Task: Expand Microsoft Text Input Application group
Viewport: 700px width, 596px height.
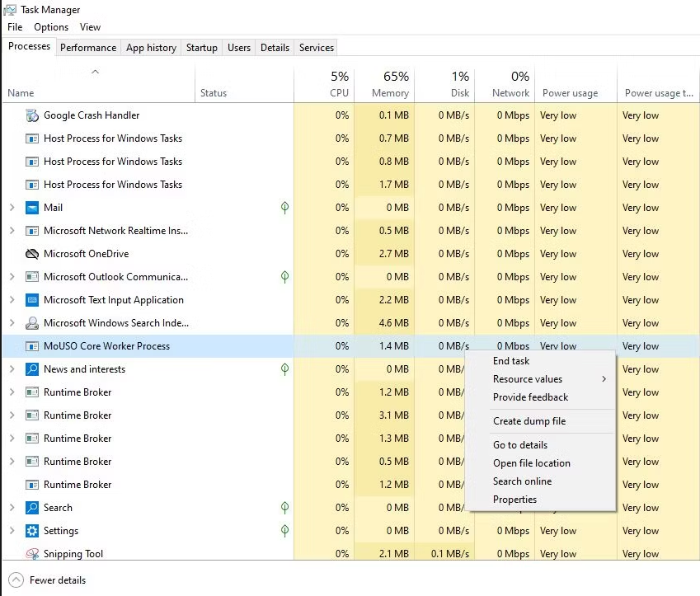Action: point(12,300)
